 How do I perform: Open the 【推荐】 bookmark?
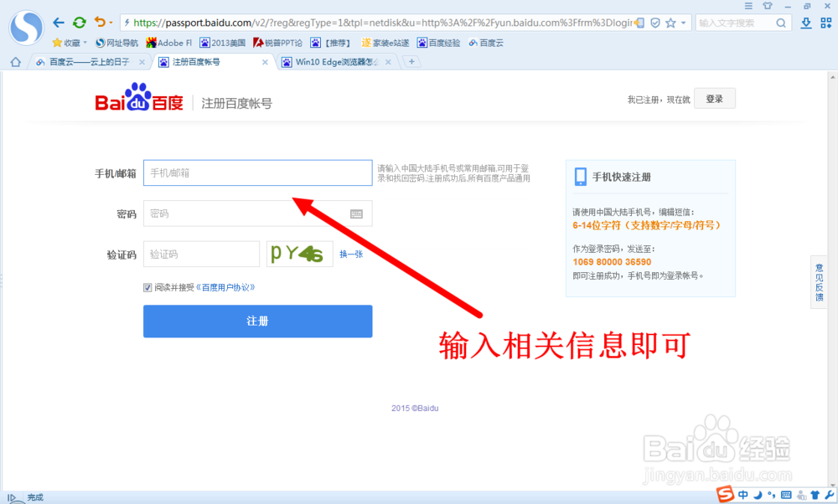pyautogui.click(x=330, y=43)
